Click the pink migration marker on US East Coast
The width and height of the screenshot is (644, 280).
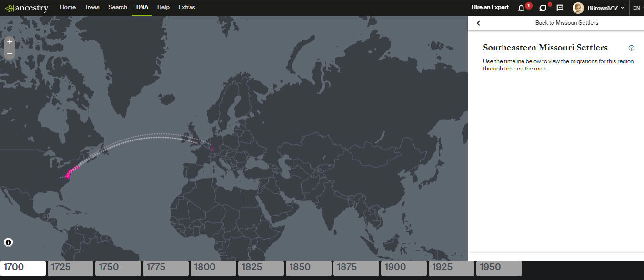pos(68,175)
